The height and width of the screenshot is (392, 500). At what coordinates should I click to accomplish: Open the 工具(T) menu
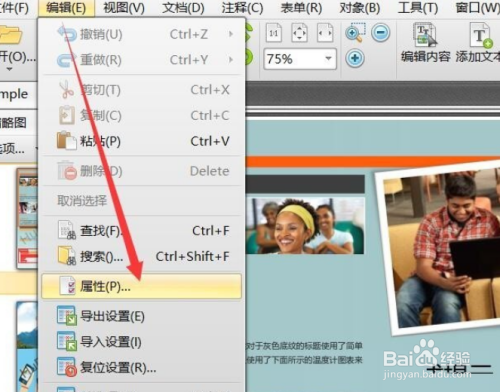tap(418, 8)
